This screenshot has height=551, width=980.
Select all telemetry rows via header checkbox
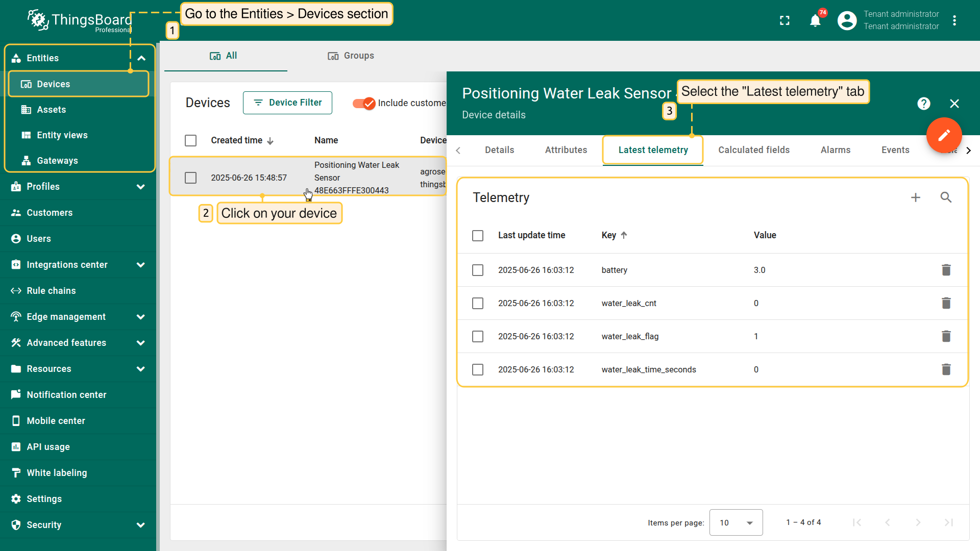tap(478, 235)
